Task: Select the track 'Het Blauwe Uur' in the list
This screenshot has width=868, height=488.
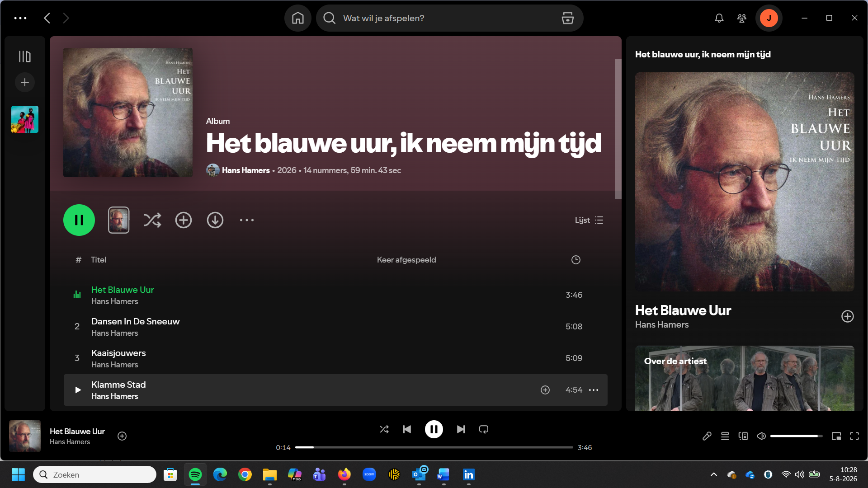Action: tap(335, 295)
